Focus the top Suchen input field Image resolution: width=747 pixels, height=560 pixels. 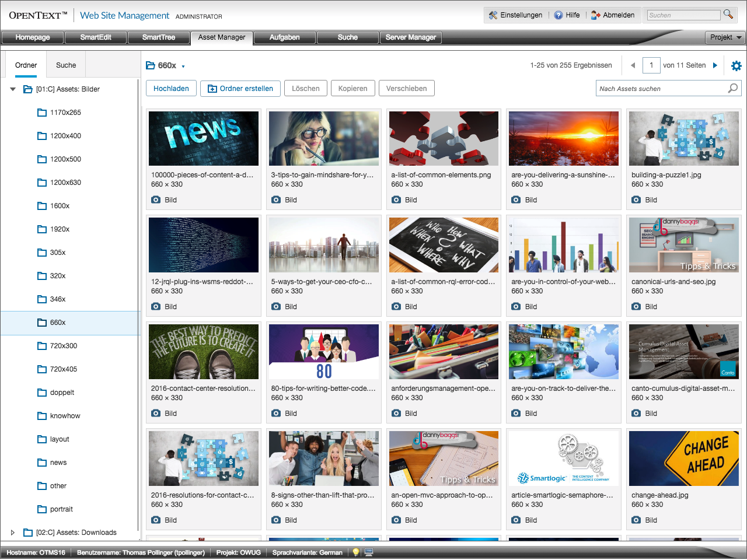coord(684,15)
